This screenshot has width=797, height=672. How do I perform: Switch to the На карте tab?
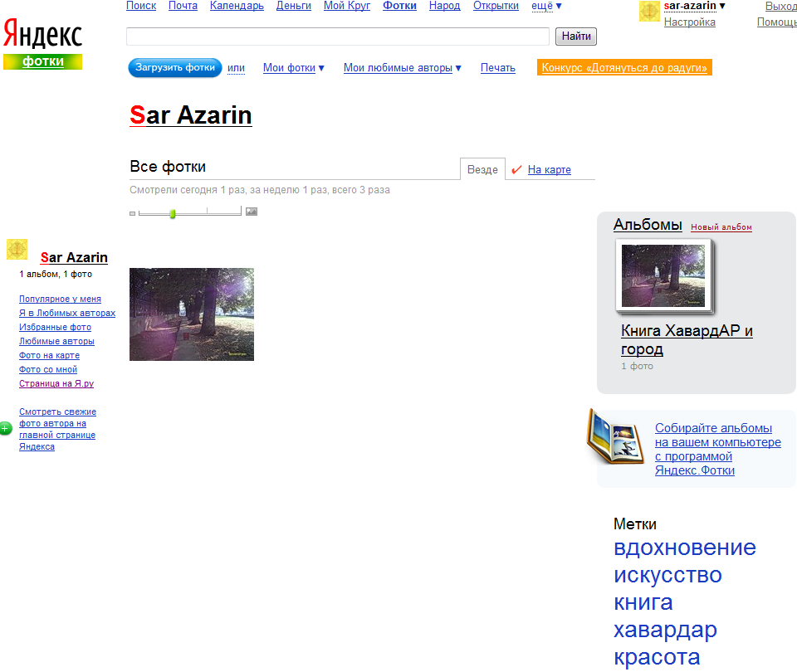pyautogui.click(x=548, y=169)
